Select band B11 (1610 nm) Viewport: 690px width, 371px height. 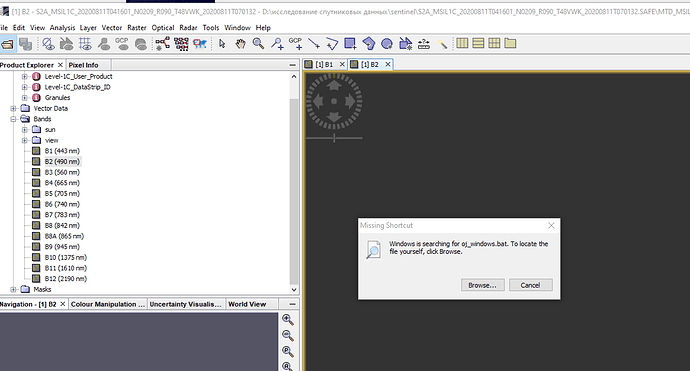coord(66,268)
